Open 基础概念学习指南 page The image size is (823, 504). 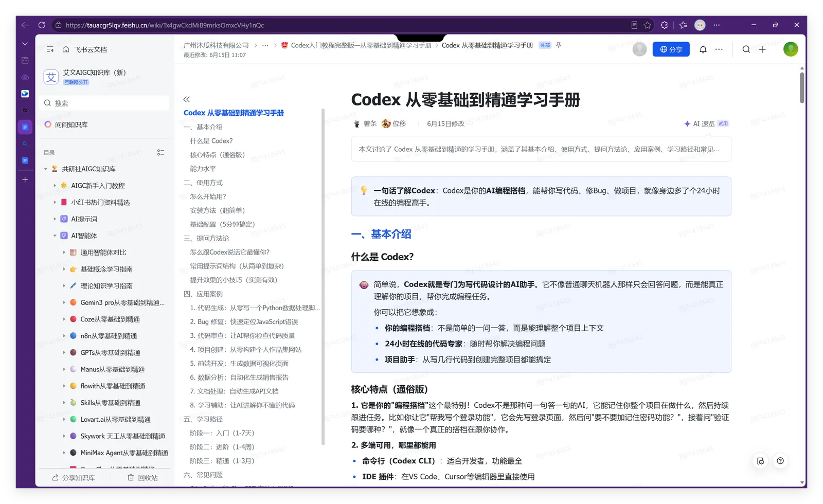pyautogui.click(x=106, y=269)
